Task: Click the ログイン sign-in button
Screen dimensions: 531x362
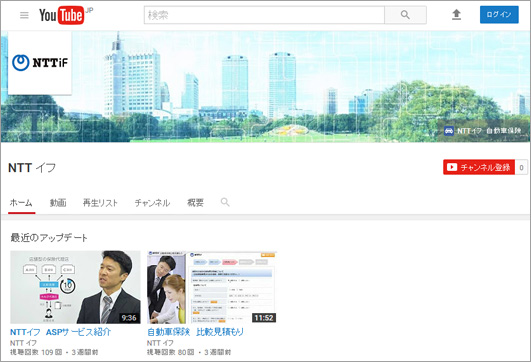Action: 499,15
